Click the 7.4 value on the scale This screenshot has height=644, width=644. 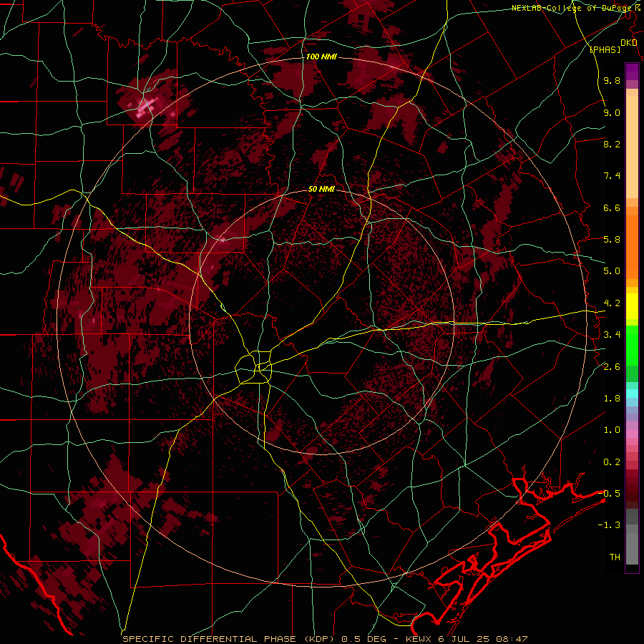pos(612,176)
